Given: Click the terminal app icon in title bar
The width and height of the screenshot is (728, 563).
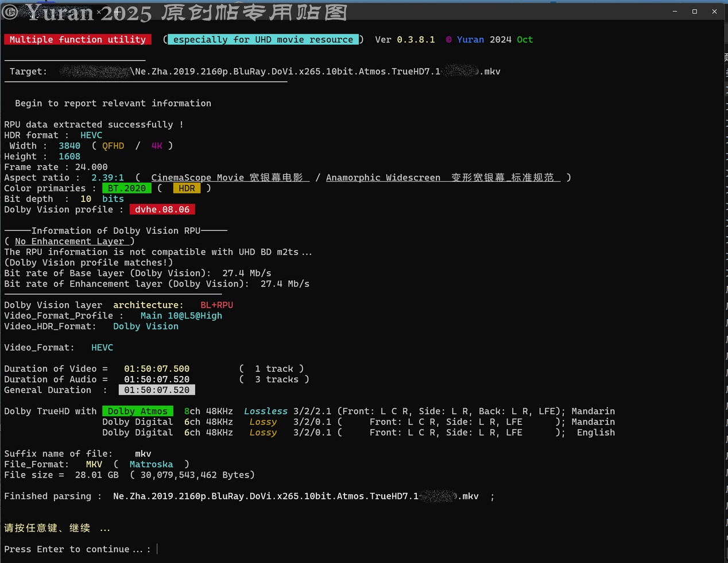Looking at the screenshot, I should pyautogui.click(x=11, y=11).
